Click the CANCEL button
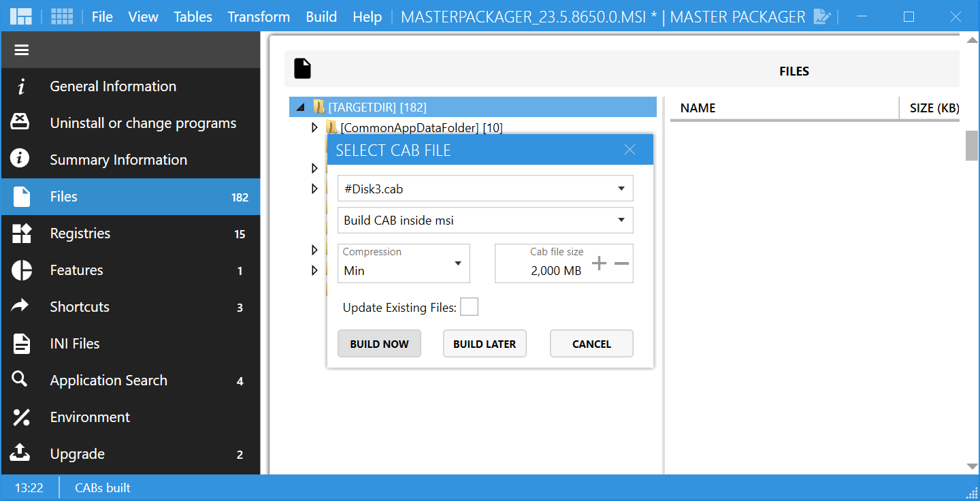Viewport: 980px width, 501px height. click(x=591, y=344)
